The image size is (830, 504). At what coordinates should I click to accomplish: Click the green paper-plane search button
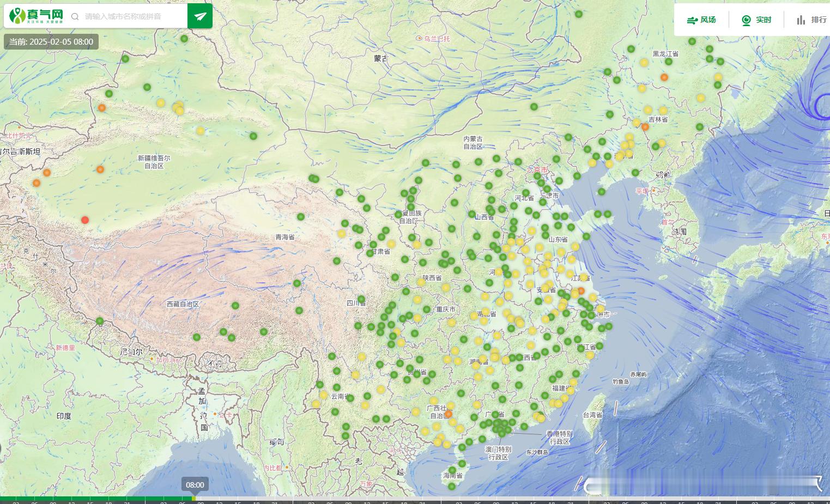[200, 16]
